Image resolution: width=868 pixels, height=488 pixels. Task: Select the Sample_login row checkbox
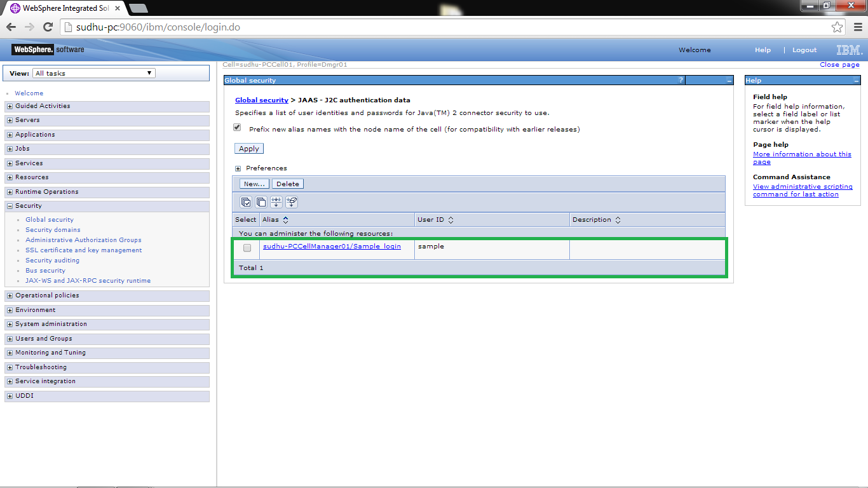247,248
